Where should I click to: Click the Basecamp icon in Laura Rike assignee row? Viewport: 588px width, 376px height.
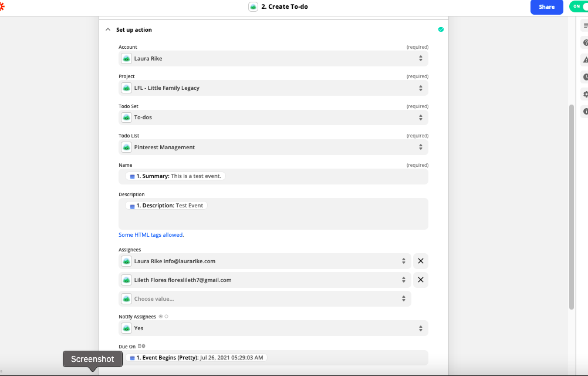126,261
